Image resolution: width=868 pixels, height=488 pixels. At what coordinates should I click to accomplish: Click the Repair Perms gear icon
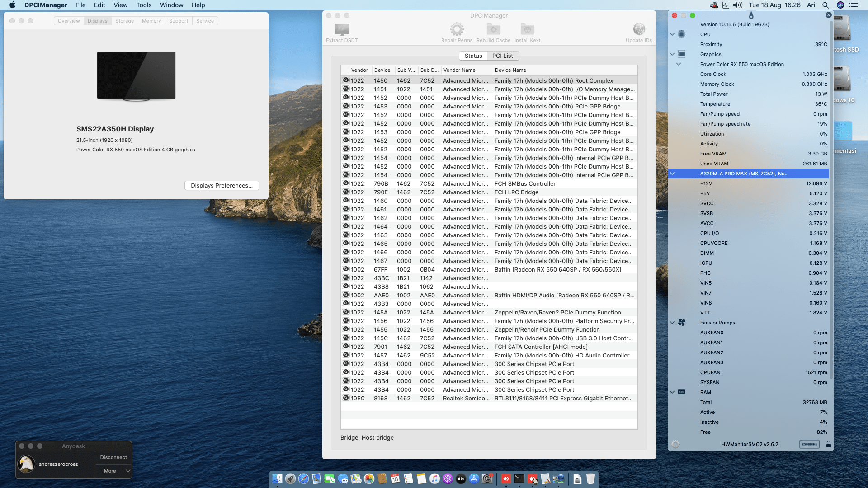pos(457,30)
